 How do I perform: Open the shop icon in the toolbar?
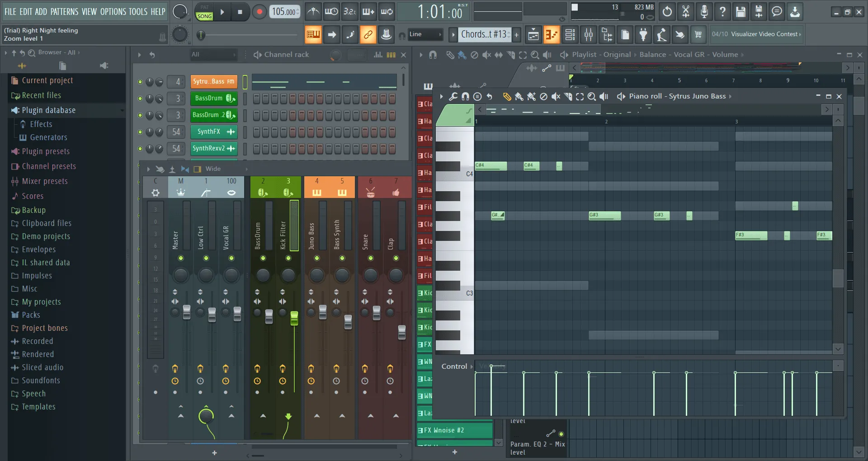click(698, 34)
